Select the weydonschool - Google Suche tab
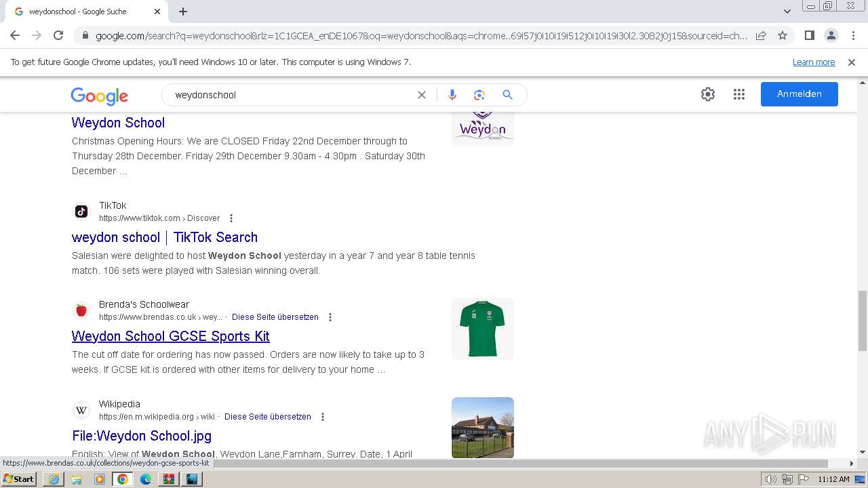This screenshot has width=868, height=488. pyautogui.click(x=87, y=12)
